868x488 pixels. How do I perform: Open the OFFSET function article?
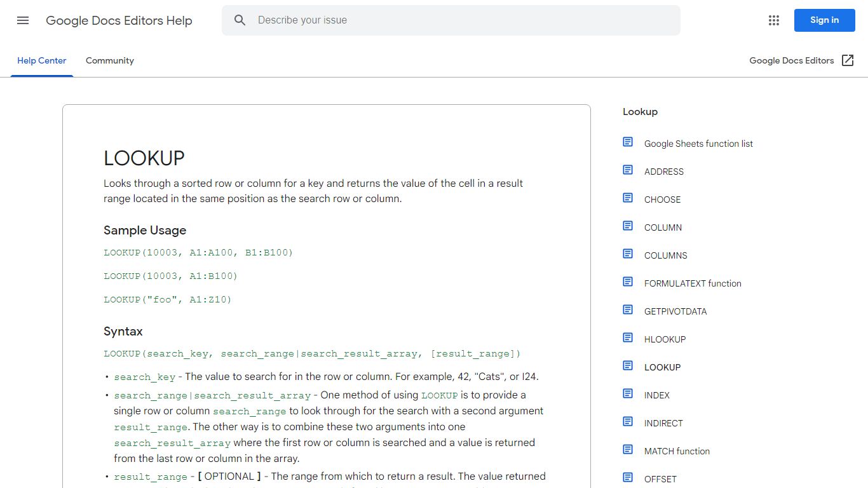pos(660,479)
